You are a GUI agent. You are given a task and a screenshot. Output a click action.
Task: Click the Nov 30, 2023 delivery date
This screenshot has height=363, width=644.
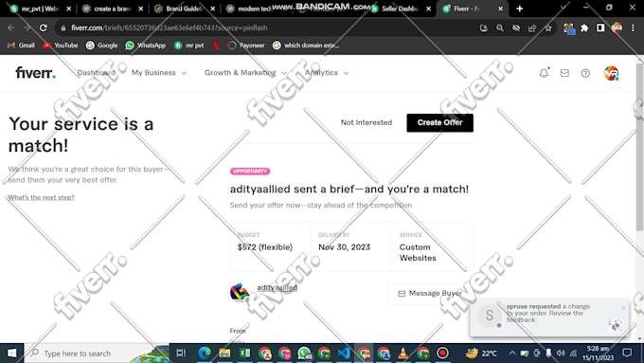[344, 247]
